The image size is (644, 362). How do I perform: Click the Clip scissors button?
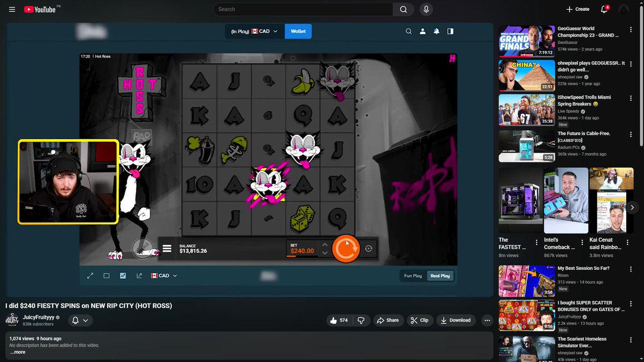click(420, 320)
